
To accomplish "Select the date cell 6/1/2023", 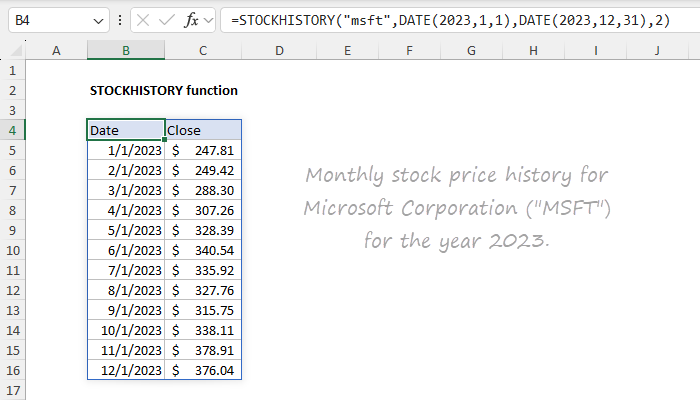I will [x=126, y=250].
